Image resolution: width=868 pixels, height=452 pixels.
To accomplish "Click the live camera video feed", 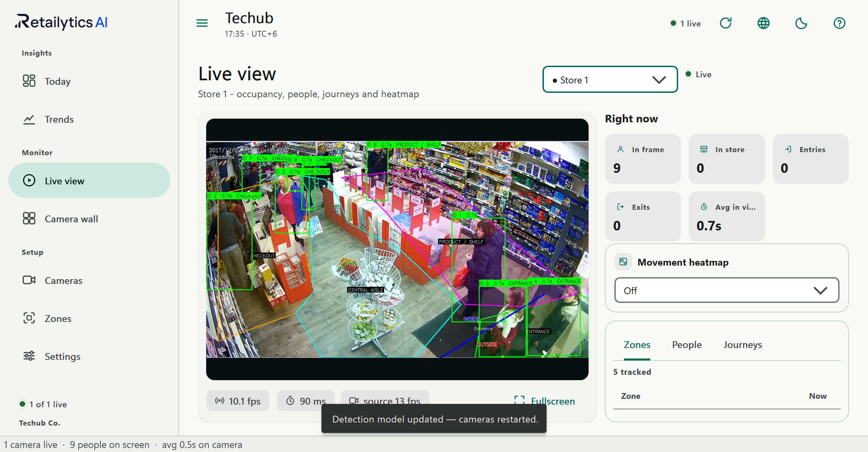I will pyautogui.click(x=397, y=249).
